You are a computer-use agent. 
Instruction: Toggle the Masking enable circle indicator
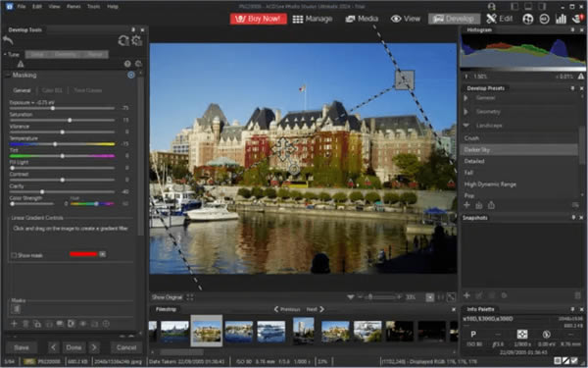point(131,76)
